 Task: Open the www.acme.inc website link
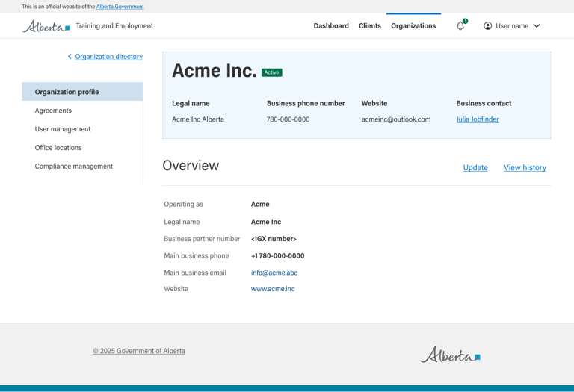(x=273, y=289)
